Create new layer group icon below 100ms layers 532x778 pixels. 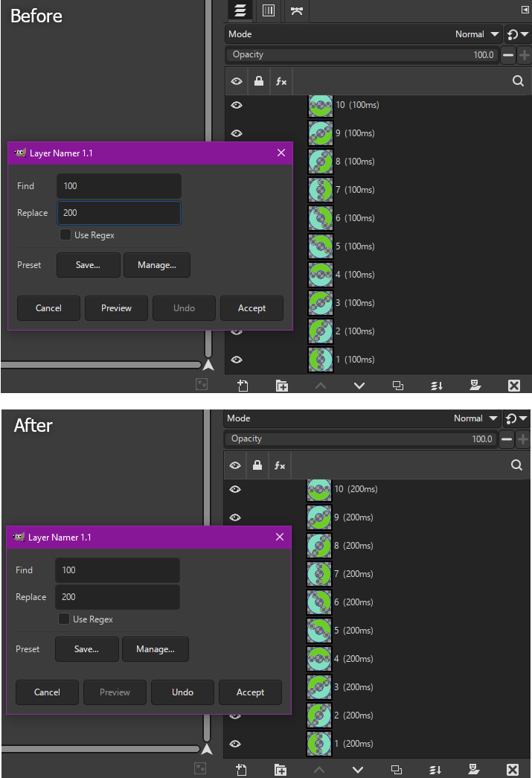[281, 386]
